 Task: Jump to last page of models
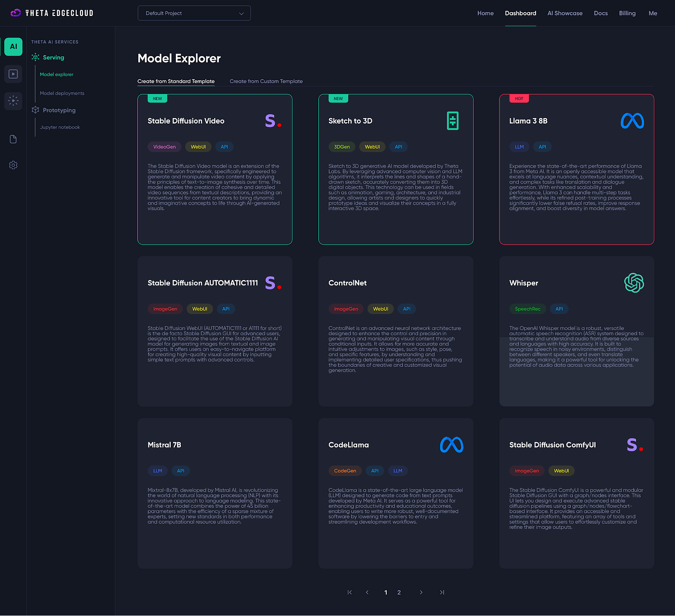click(x=442, y=592)
